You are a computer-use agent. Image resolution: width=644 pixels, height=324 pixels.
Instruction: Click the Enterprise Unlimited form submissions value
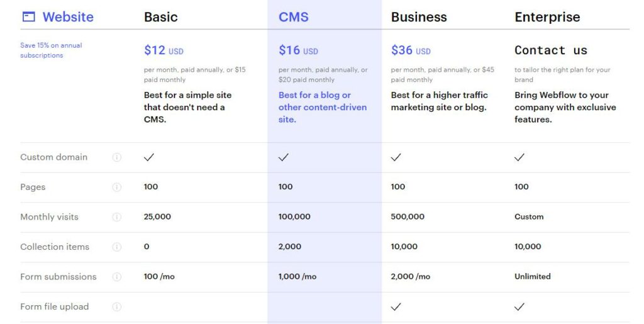[x=533, y=276]
